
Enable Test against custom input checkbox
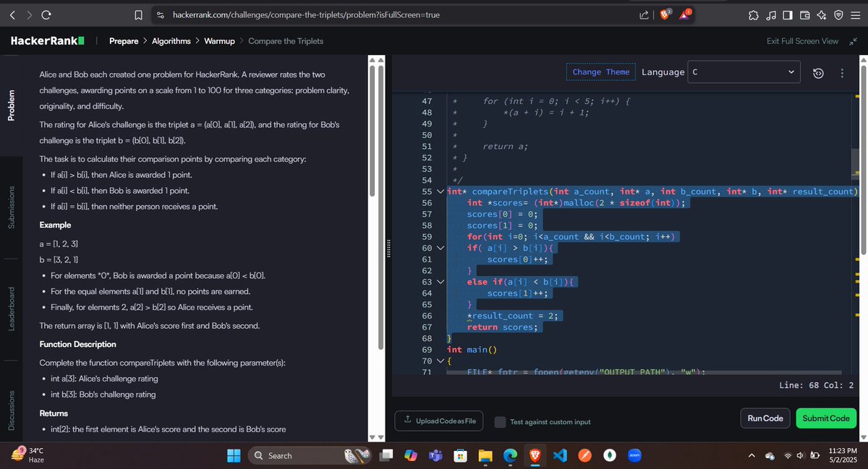coord(500,421)
